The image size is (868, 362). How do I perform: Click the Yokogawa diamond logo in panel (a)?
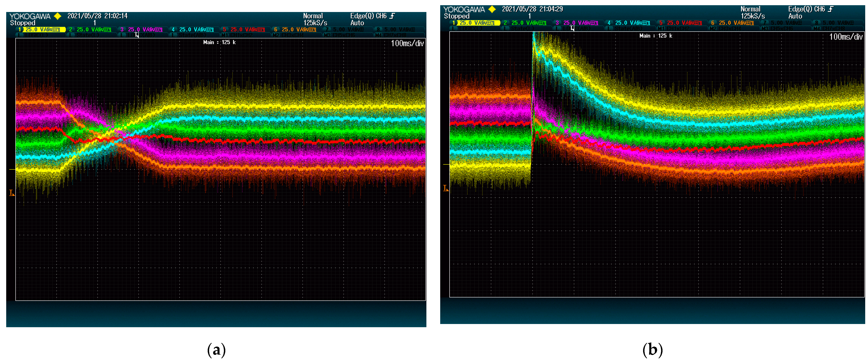(x=58, y=16)
